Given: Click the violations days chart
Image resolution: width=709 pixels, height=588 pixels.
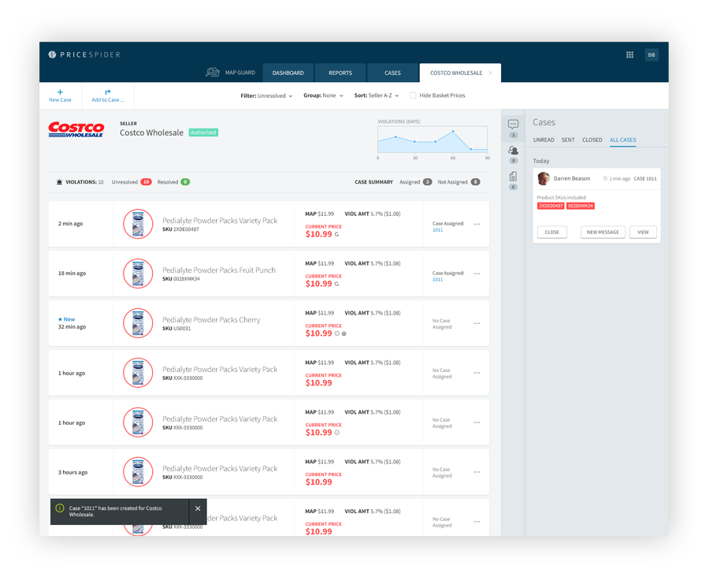Looking at the screenshot, I should (x=432, y=140).
